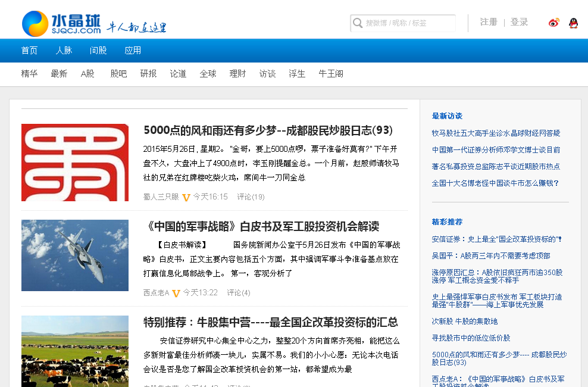588x387 pixels.
Task: Switch to the 理财 tab
Action: (237, 74)
